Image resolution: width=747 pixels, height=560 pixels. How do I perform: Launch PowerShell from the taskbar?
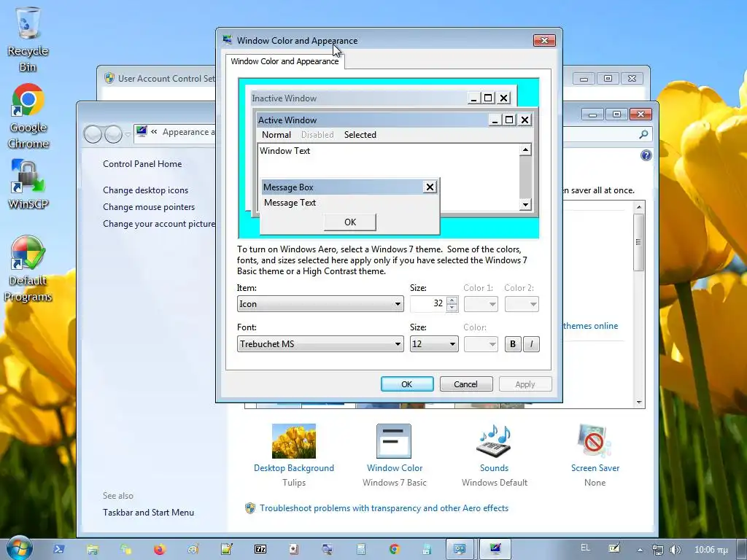click(59, 549)
